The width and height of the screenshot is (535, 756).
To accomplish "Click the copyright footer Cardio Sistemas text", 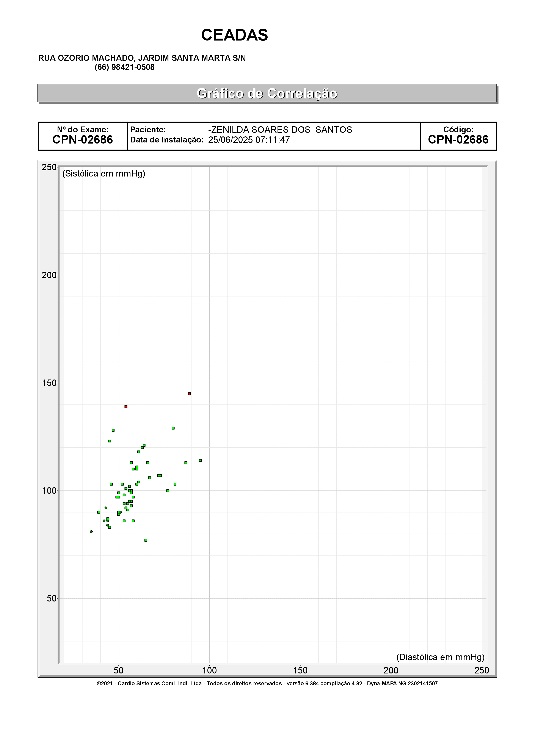I will tap(267, 684).
